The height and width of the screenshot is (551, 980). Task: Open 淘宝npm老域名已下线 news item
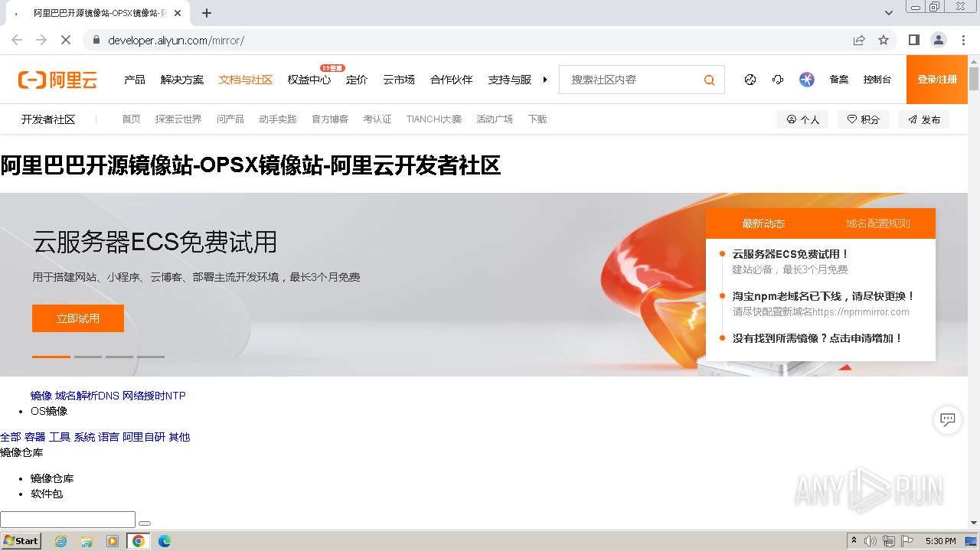pyautogui.click(x=823, y=296)
